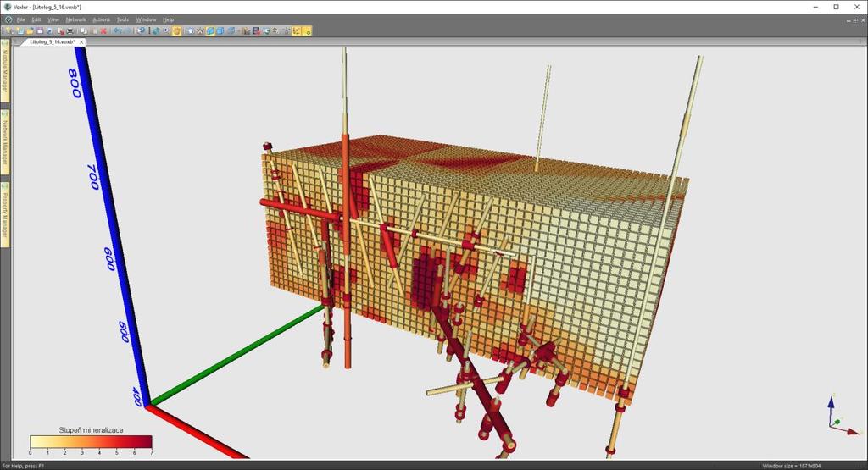Click the first New toolbar icon
This screenshot has height=470, width=868.
point(8,31)
